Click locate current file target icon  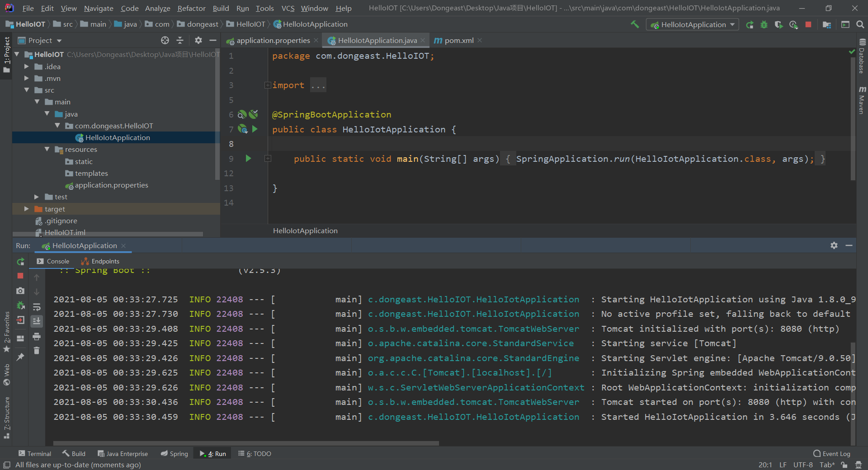point(165,40)
